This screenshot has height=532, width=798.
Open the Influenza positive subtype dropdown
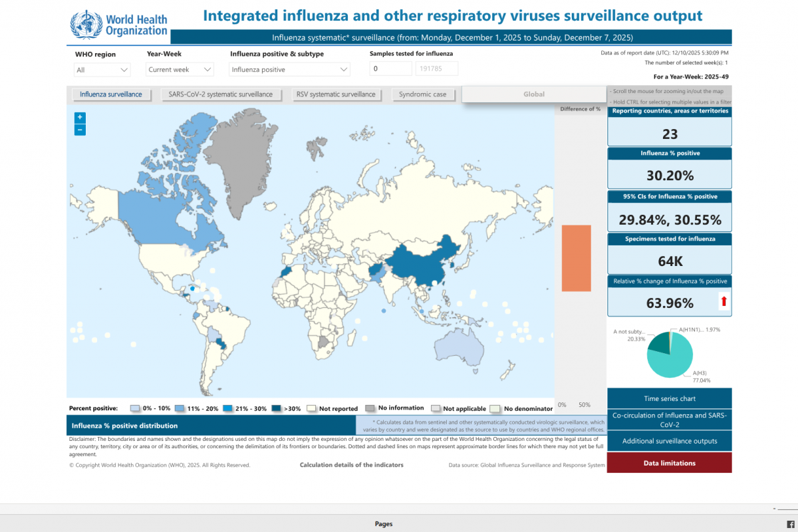[289, 69]
